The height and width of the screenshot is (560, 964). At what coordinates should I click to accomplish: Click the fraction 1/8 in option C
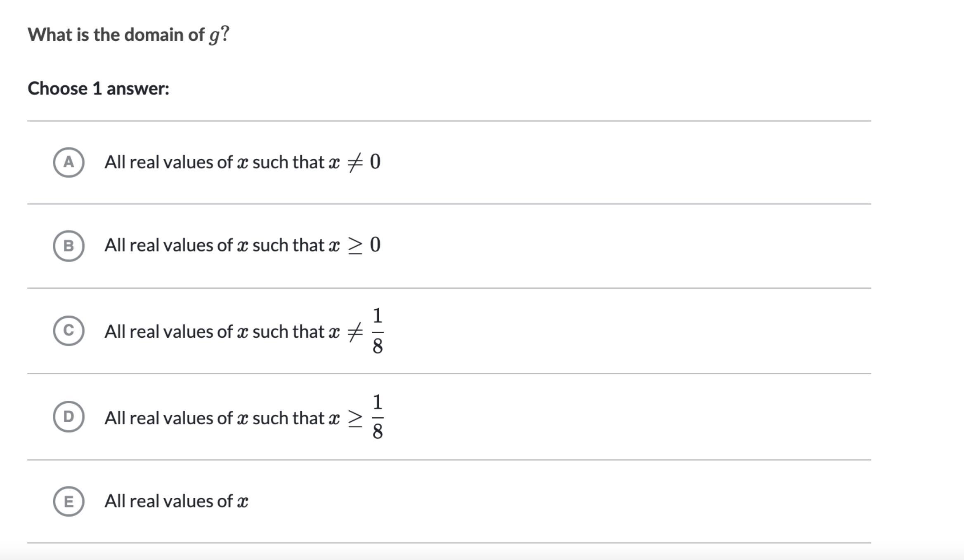pos(377,331)
